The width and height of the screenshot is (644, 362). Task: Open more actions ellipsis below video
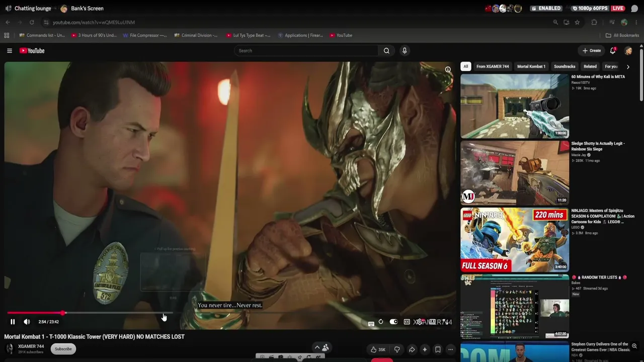450,349
